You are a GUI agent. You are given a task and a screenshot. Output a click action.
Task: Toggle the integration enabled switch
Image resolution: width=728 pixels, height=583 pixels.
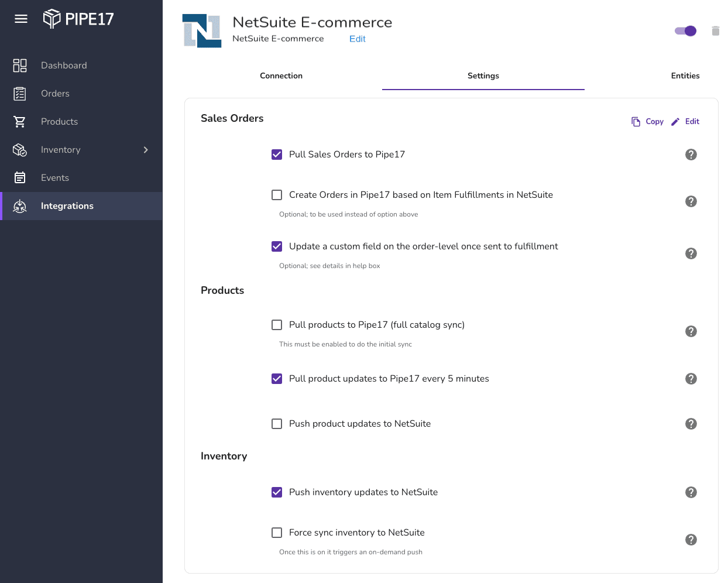pos(685,31)
